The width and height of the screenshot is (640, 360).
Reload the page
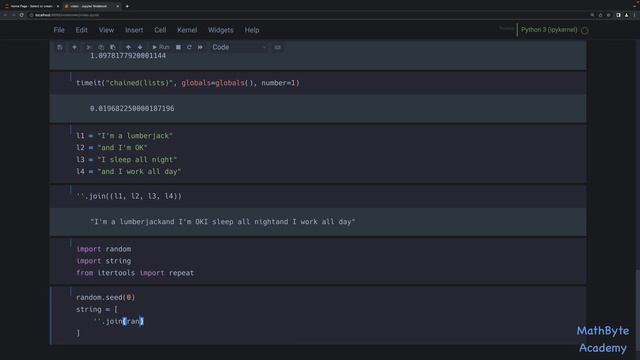tap(22, 15)
